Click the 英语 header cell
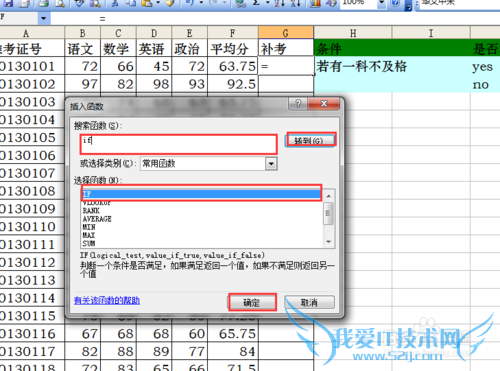 click(x=154, y=49)
